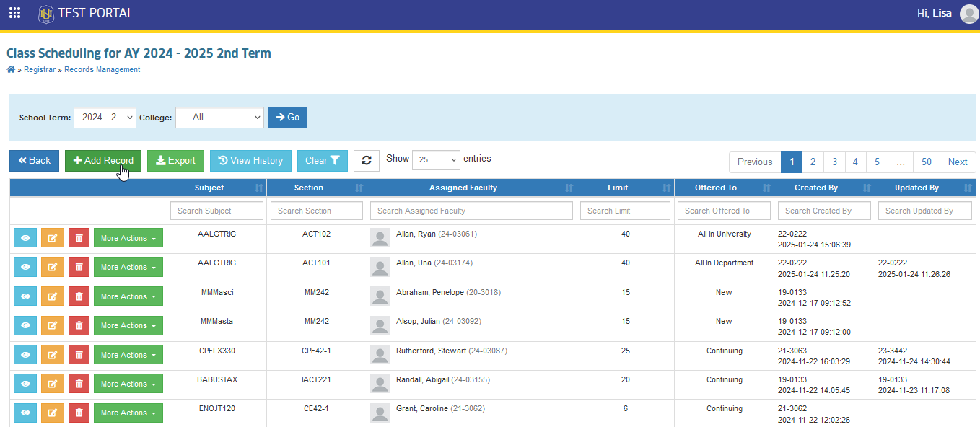Focus the Search Subject field

tap(216, 211)
